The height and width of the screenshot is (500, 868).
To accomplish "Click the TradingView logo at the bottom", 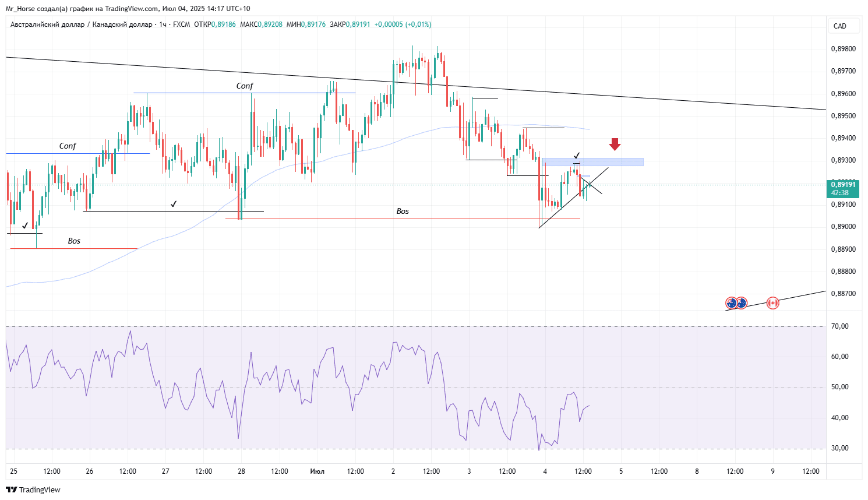I will coord(33,490).
